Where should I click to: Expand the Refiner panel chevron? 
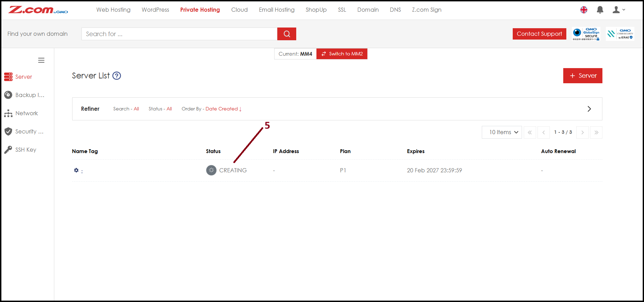click(x=589, y=109)
